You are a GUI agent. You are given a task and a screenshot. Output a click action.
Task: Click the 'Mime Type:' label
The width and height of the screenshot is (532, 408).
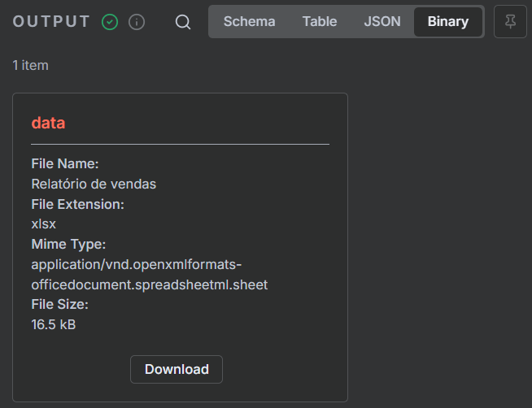tap(68, 245)
